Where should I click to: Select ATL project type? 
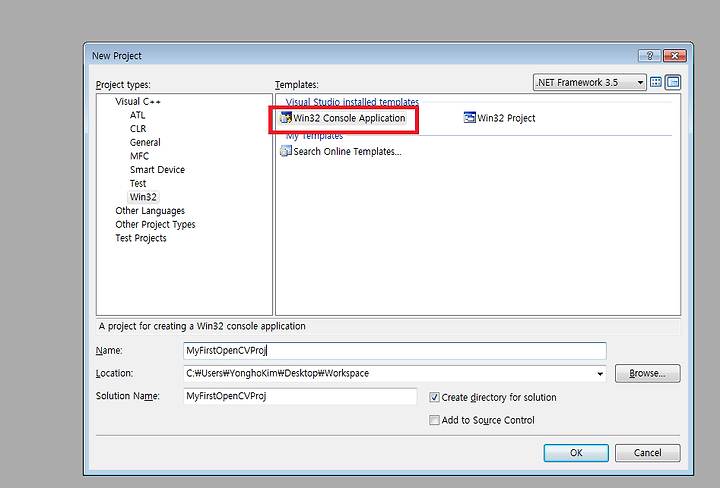click(137, 115)
